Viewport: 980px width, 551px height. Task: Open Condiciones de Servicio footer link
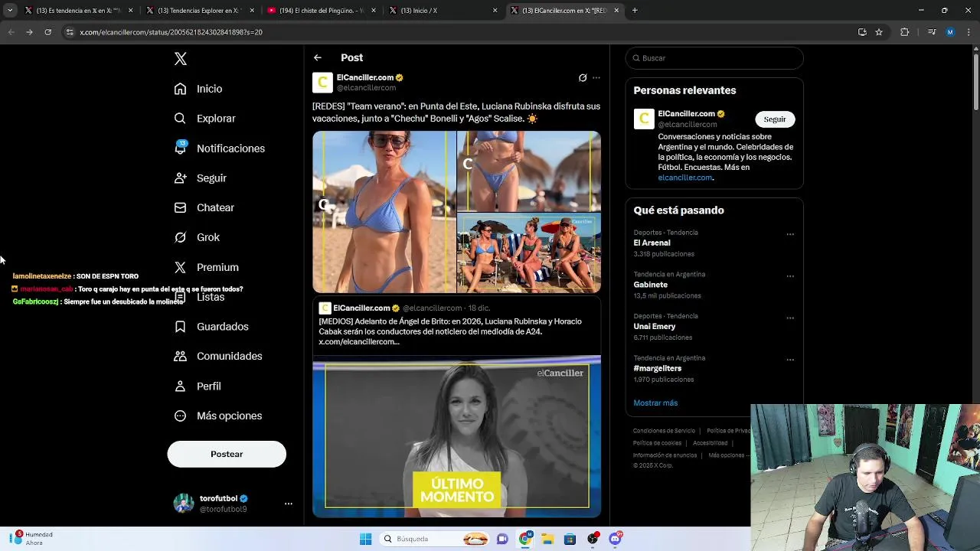[x=664, y=431]
